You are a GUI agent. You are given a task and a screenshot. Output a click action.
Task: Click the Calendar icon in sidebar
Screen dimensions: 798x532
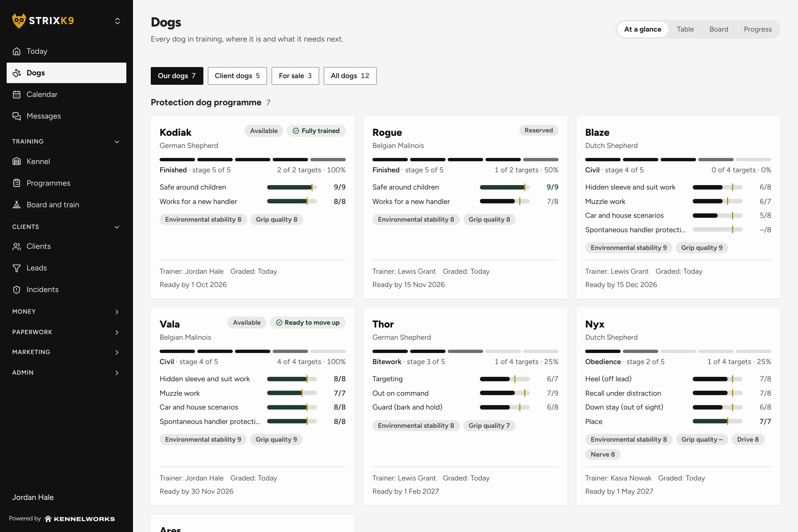pyautogui.click(x=17, y=94)
